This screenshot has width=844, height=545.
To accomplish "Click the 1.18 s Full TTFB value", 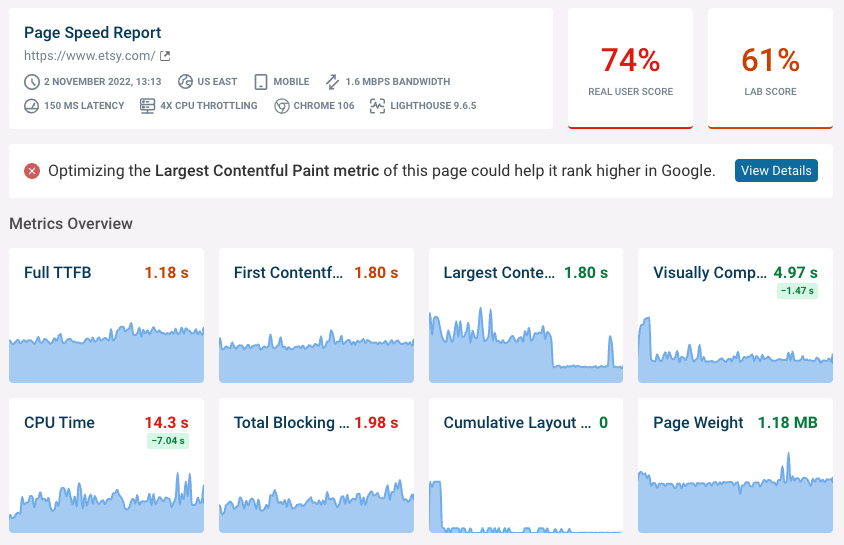I will pyautogui.click(x=166, y=273).
